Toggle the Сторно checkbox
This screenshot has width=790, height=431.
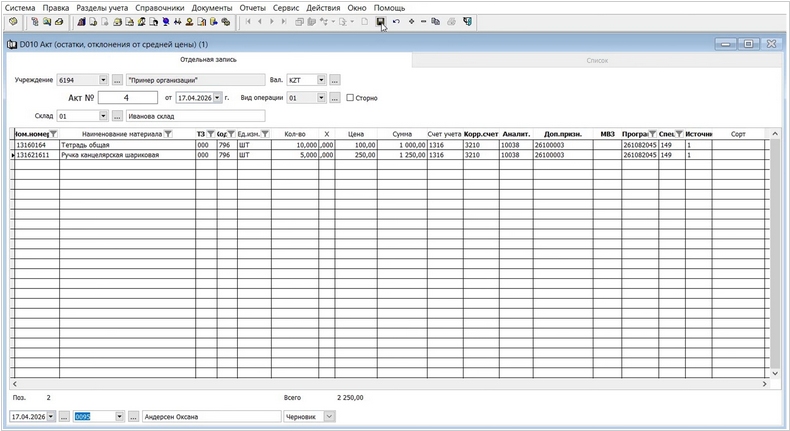point(350,98)
